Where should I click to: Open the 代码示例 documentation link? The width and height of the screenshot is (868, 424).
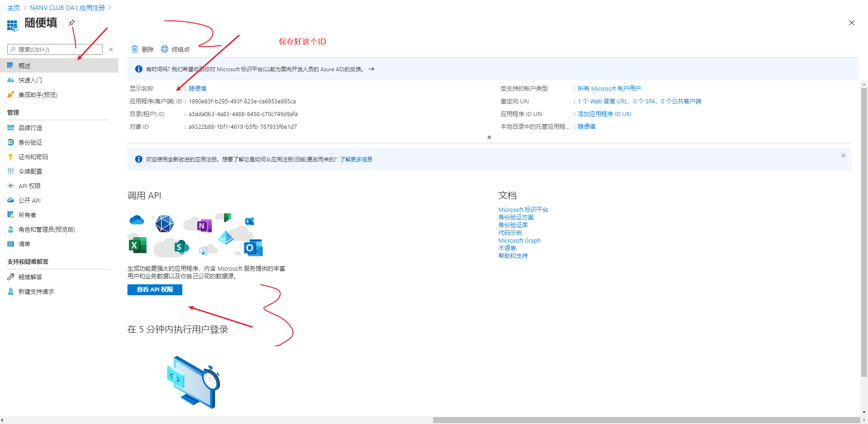tap(510, 233)
